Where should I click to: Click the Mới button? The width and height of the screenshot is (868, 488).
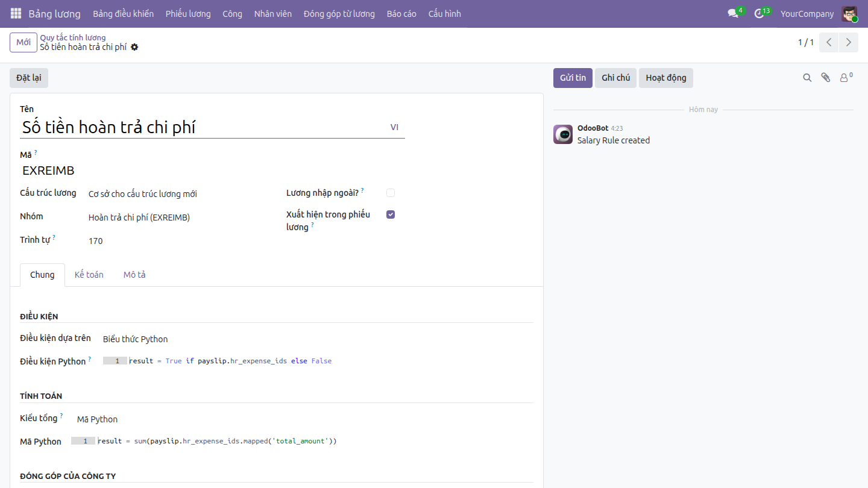(x=24, y=42)
